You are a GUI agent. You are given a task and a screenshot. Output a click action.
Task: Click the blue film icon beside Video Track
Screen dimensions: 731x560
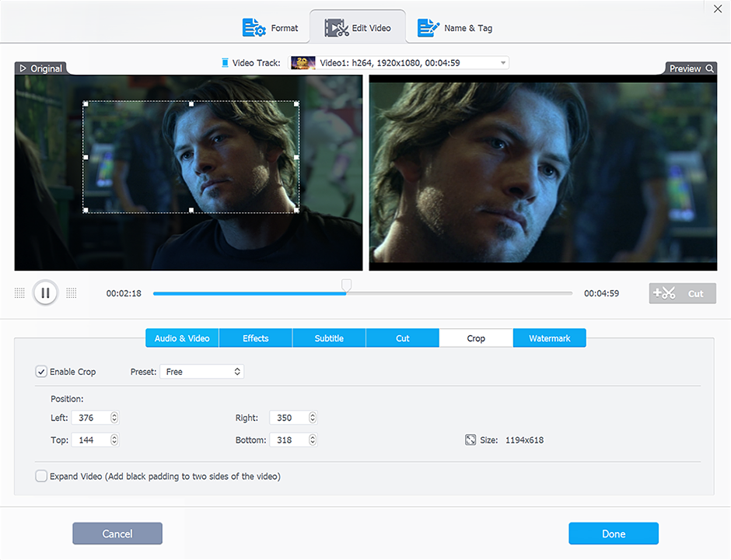[226, 63]
